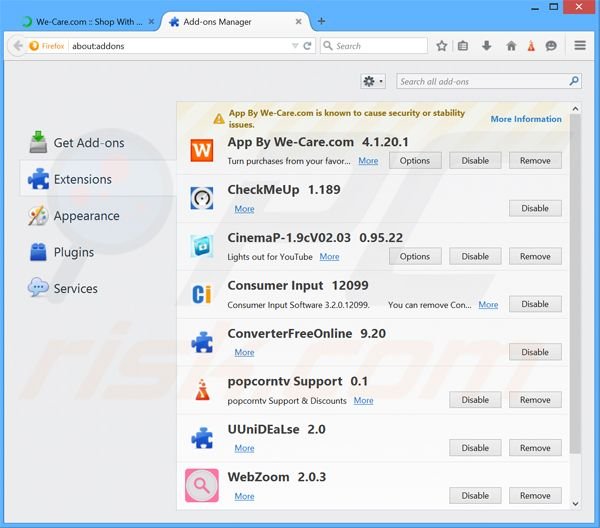Open Options for CinemaP-1.9cV02.03
The height and width of the screenshot is (528, 600).
(415, 256)
